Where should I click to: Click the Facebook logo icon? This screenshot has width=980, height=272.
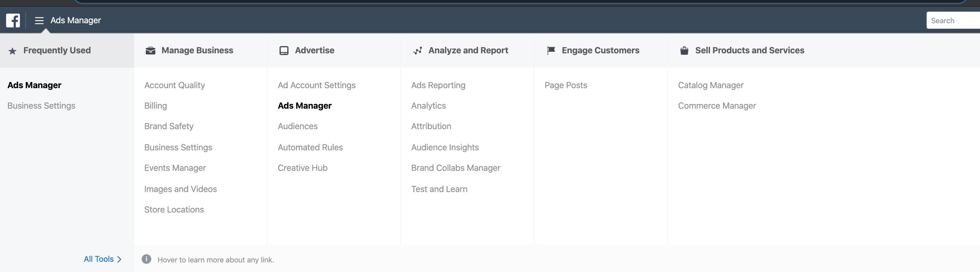(13, 21)
